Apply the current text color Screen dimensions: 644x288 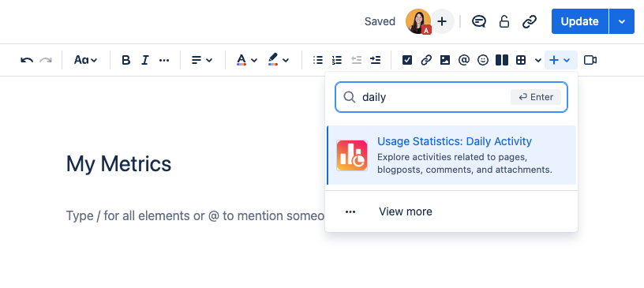click(x=241, y=61)
